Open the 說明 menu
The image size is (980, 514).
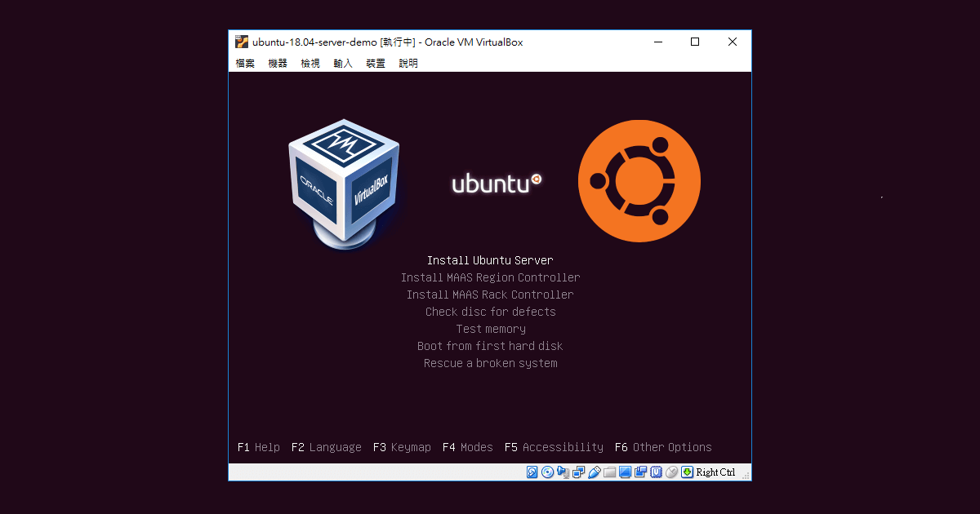point(408,63)
